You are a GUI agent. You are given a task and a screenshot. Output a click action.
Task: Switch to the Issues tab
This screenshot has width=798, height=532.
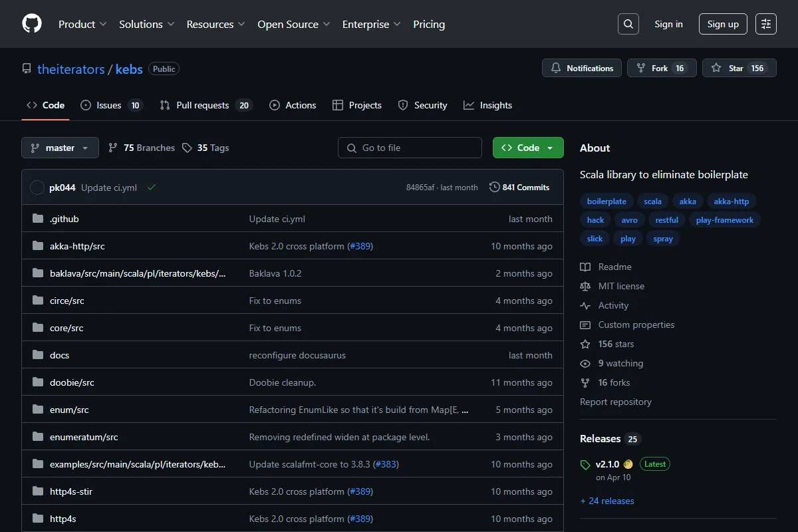112,105
